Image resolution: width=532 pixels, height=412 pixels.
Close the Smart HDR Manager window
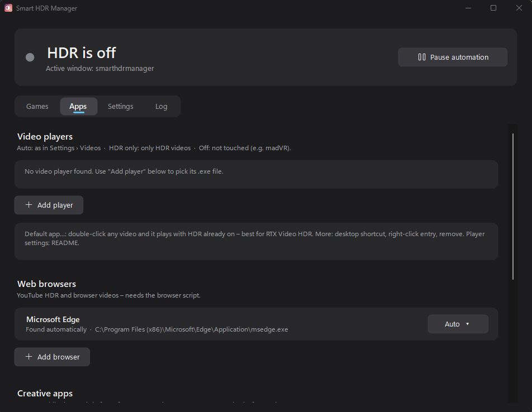coord(519,8)
